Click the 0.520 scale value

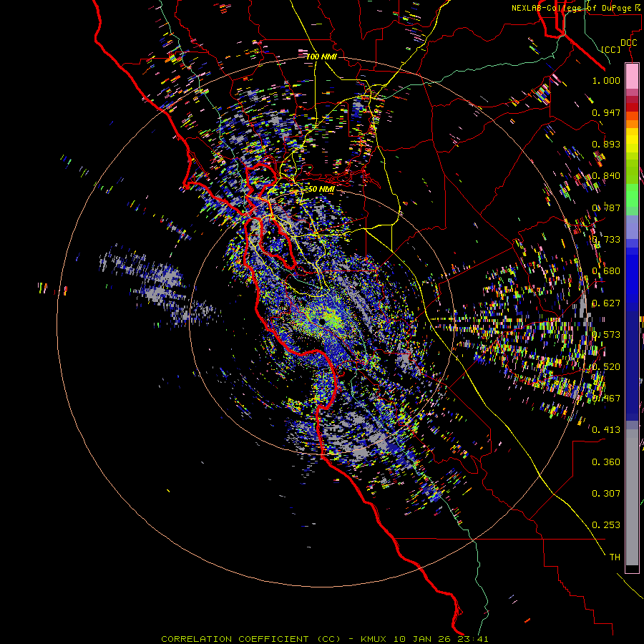[606, 367]
